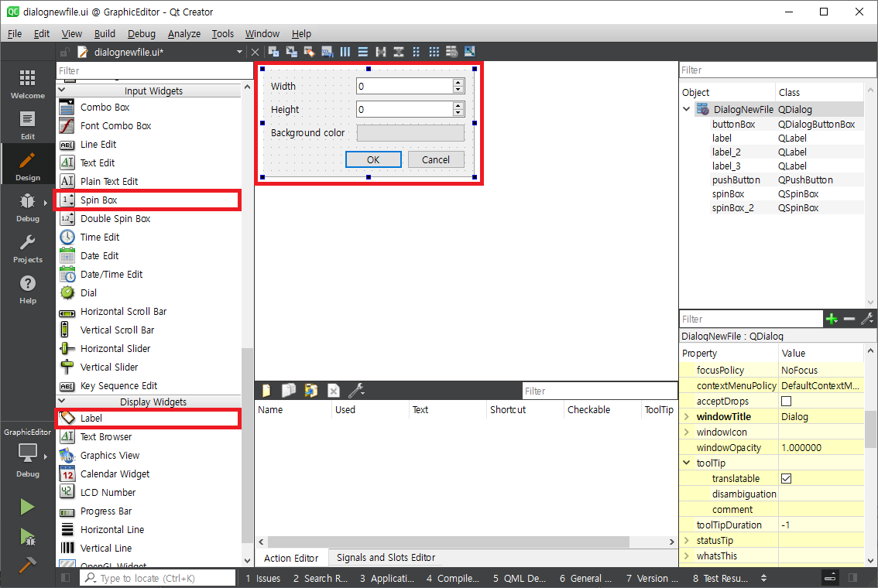Viewport: 878px width, 588px height.
Task: Toggle the left sidebar visibility button
Action: [x=66, y=578]
